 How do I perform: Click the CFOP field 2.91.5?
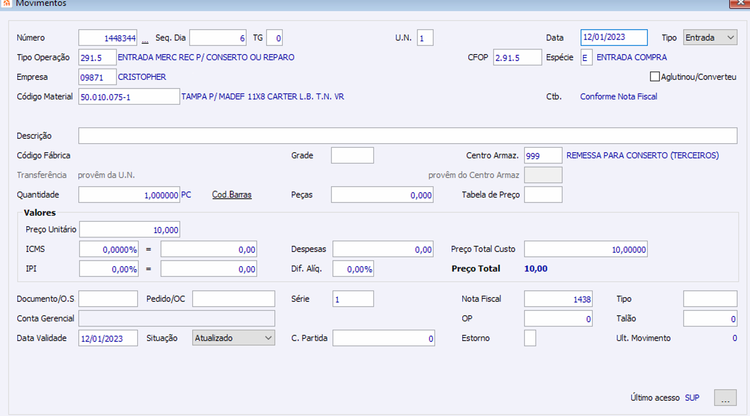[518, 57]
